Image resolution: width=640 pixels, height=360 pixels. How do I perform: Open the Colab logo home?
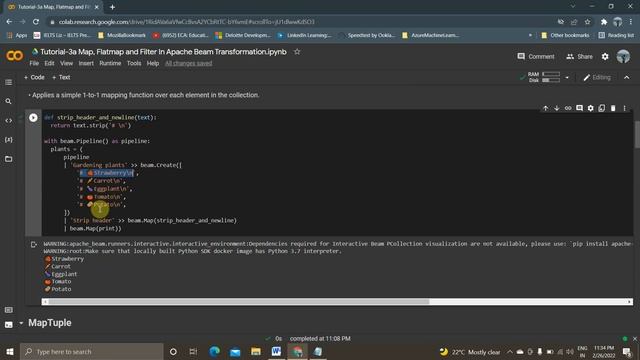click(x=15, y=55)
